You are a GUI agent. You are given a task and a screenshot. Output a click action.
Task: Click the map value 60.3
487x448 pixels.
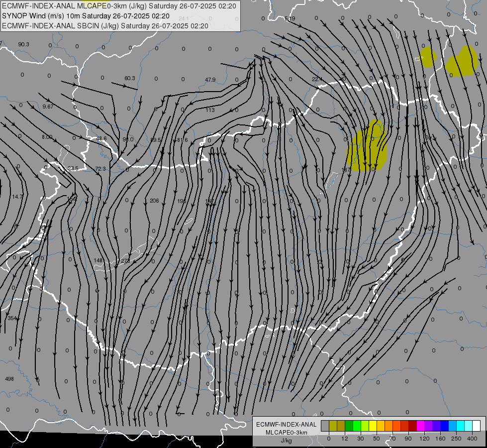(x=130, y=78)
